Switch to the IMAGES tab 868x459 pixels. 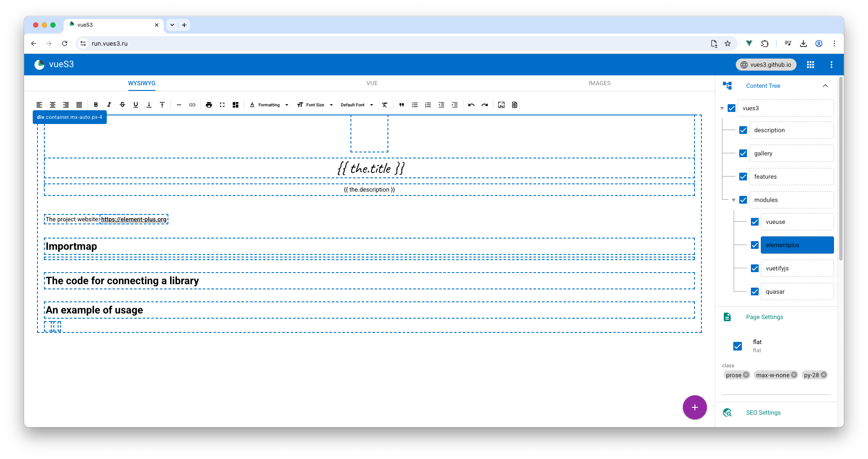pyautogui.click(x=599, y=83)
